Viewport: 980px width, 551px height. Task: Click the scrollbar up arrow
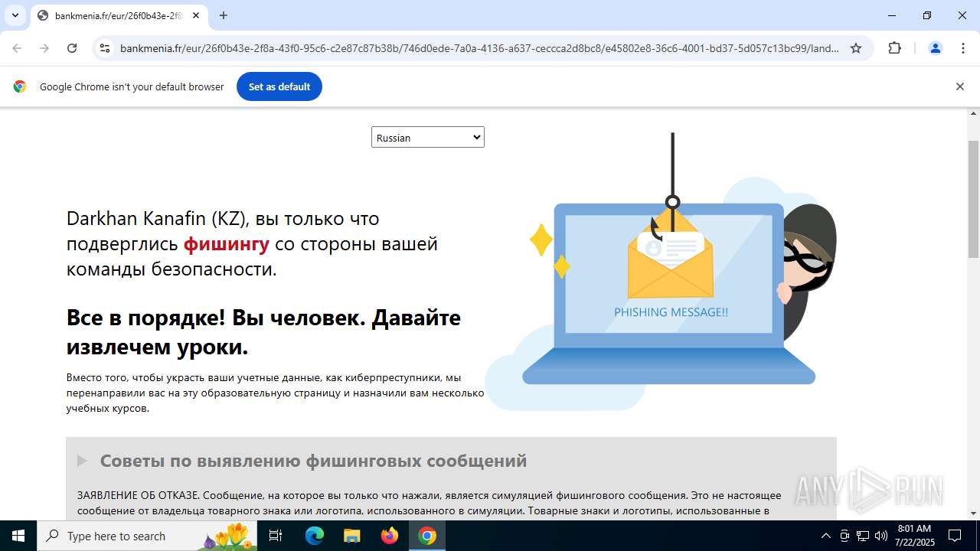click(973, 114)
